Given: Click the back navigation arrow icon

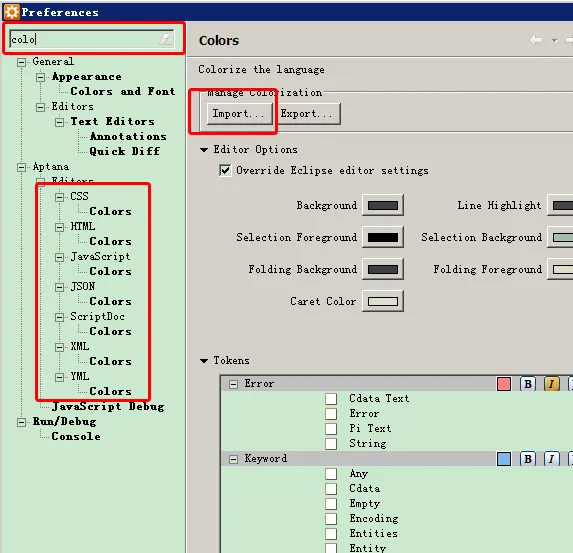Looking at the screenshot, I should (x=536, y=39).
